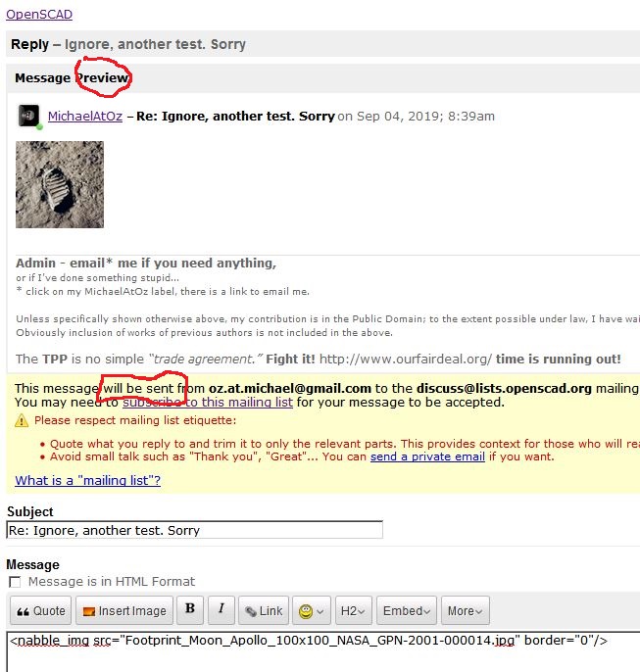Enable Message is in HTML Format
This screenshot has width=640, height=672.
15,582
